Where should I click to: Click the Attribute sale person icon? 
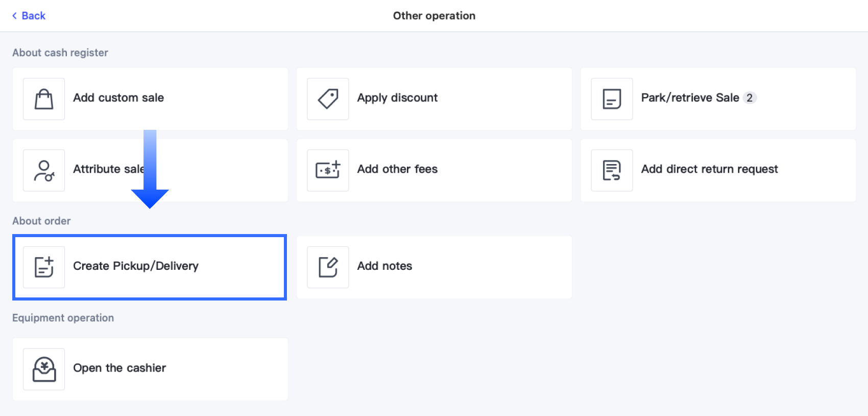point(44,170)
